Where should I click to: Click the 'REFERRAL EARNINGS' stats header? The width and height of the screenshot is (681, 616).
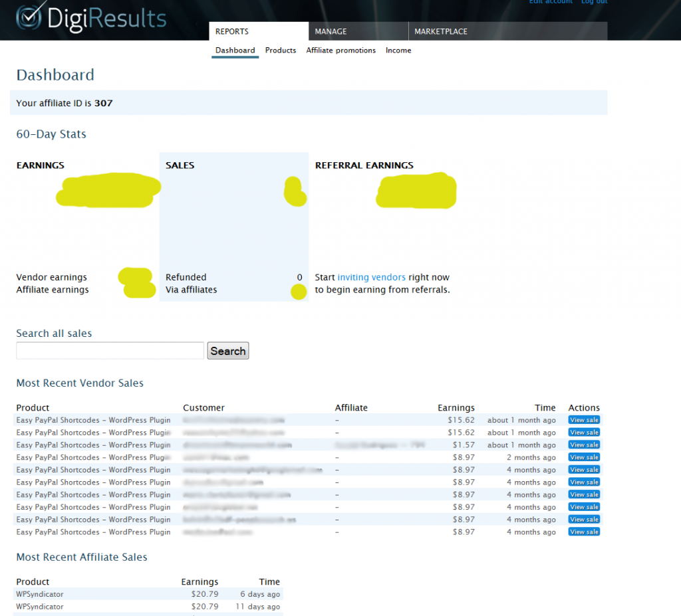(x=364, y=165)
